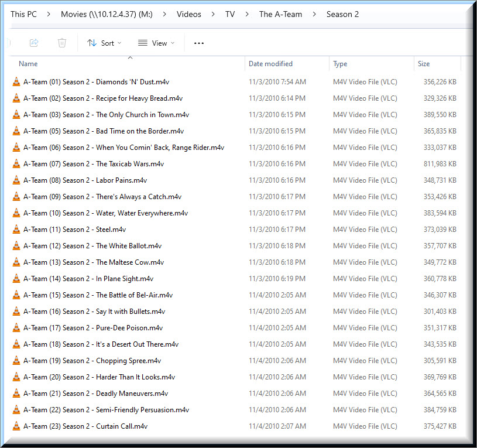Go to the Videos folder breadcrumb

pyautogui.click(x=189, y=14)
